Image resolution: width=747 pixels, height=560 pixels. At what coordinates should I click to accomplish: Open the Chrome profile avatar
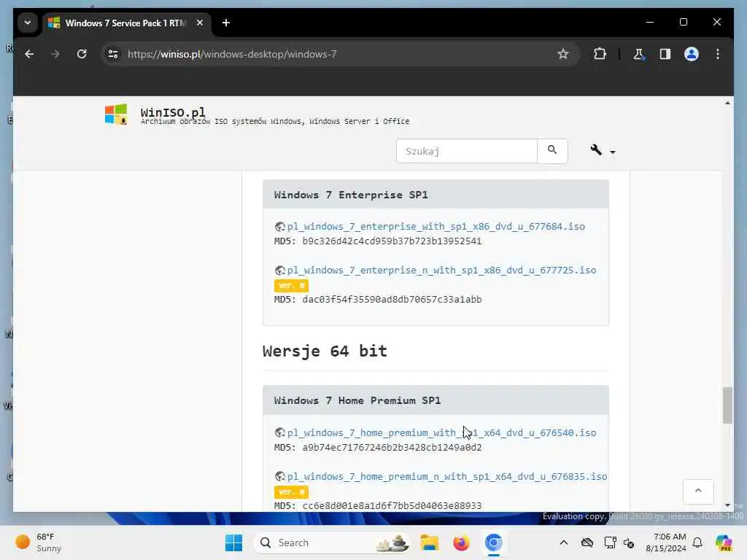pyautogui.click(x=692, y=54)
